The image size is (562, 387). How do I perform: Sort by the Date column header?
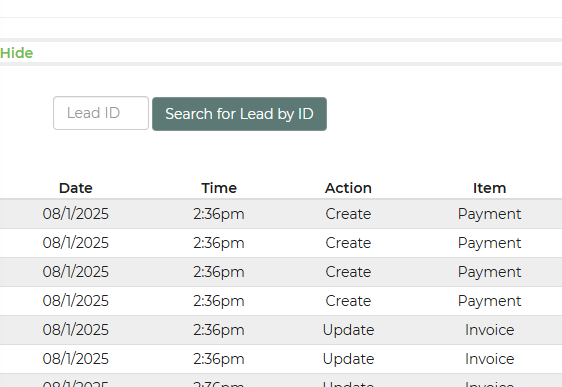coord(76,188)
